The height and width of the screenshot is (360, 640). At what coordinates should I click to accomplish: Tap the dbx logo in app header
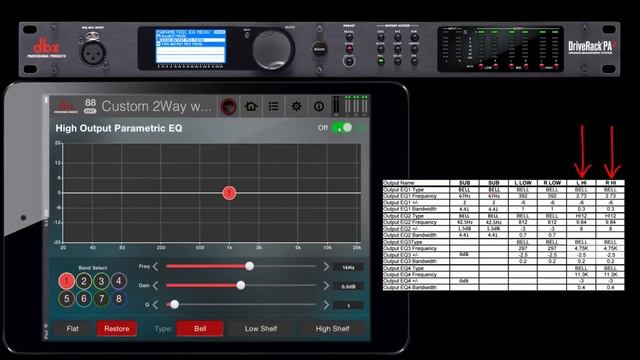[66, 107]
